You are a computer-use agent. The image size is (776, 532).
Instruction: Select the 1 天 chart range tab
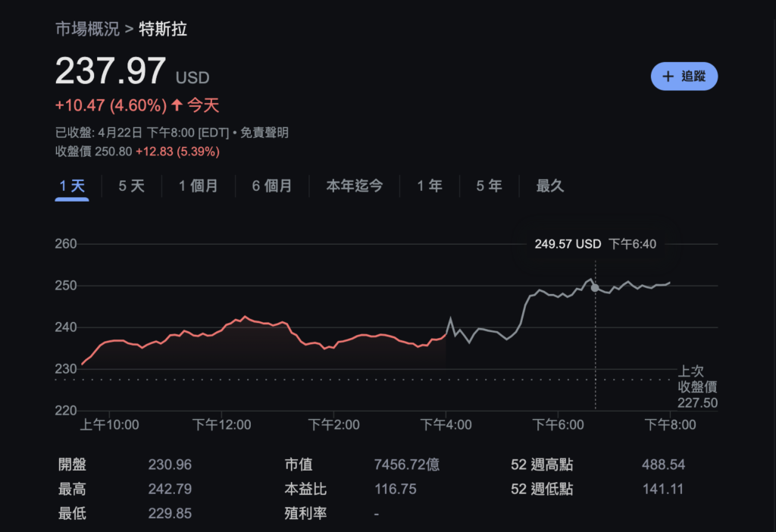tap(72, 186)
